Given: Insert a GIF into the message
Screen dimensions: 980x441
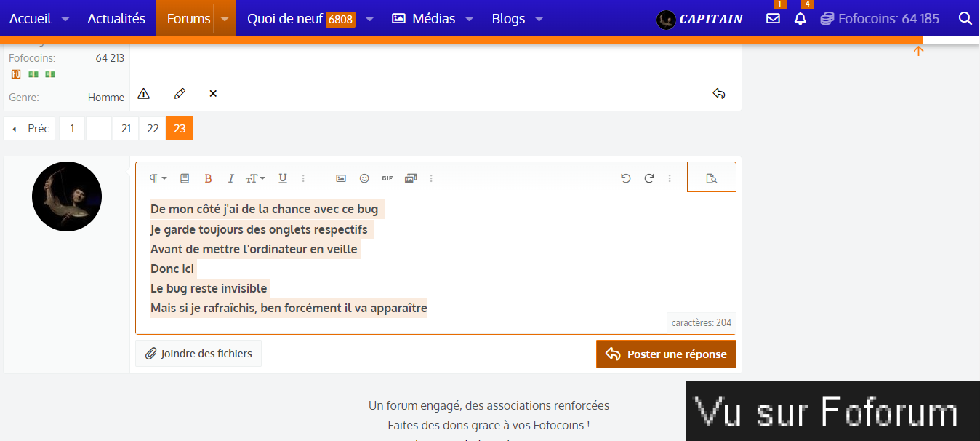Looking at the screenshot, I should click(387, 178).
